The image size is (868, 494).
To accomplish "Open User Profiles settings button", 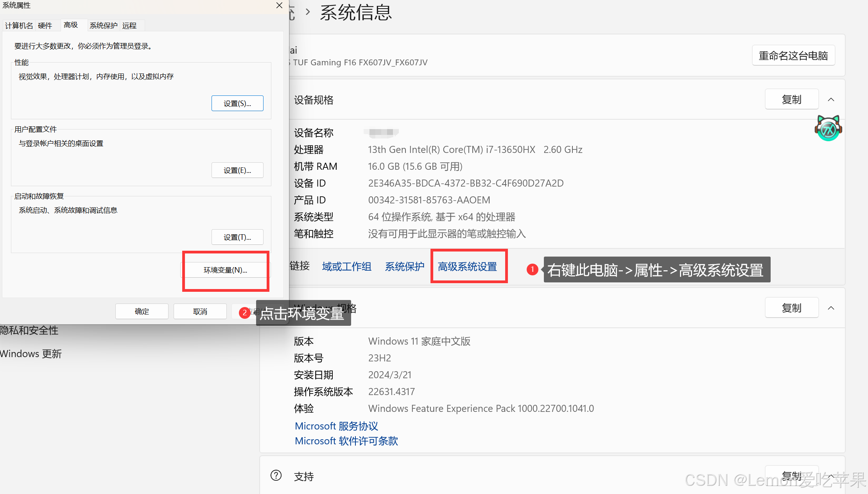I will coord(237,170).
